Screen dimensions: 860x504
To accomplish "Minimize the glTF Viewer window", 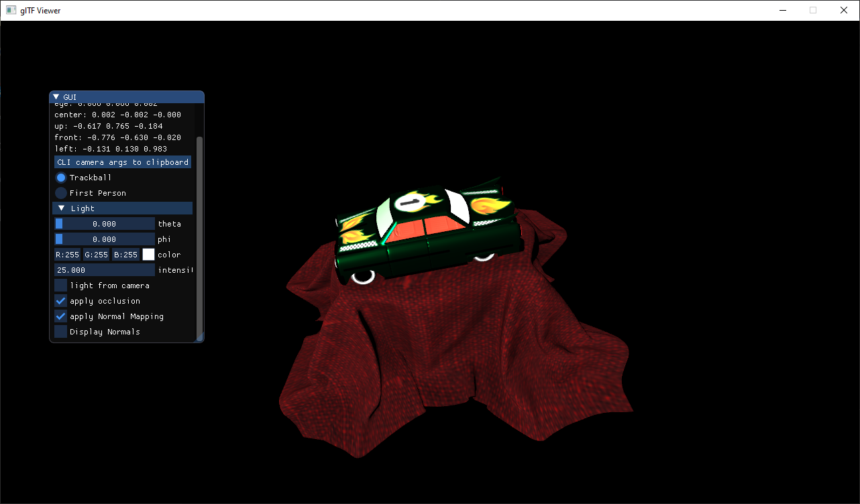I will (x=782, y=10).
